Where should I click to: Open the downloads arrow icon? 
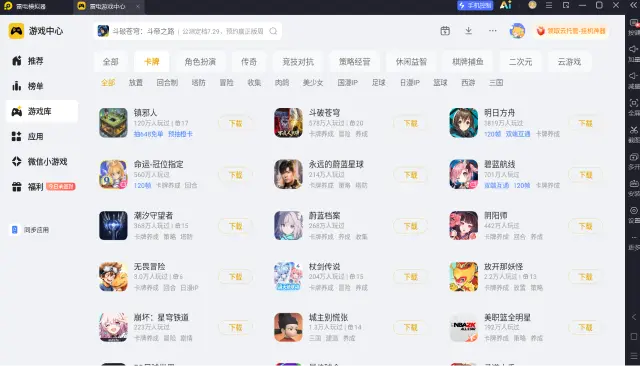(469, 31)
